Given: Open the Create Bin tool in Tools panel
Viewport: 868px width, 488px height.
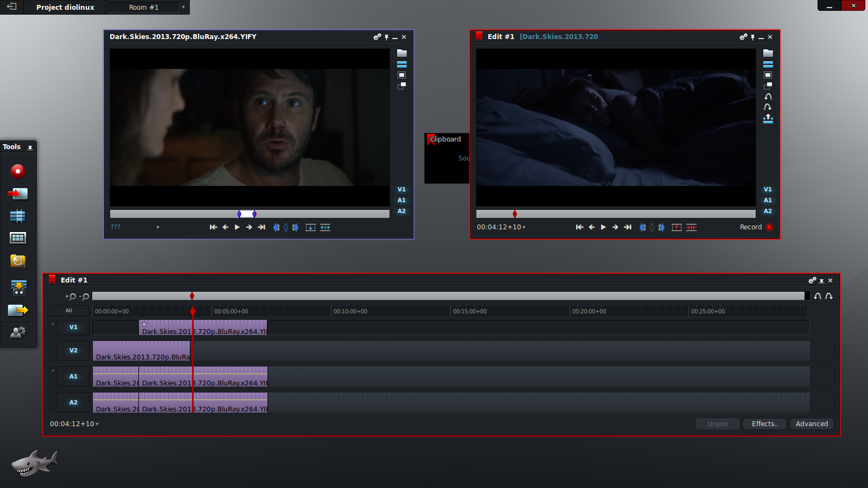Looking at the screenshot, I should click(x=18, y=238).
